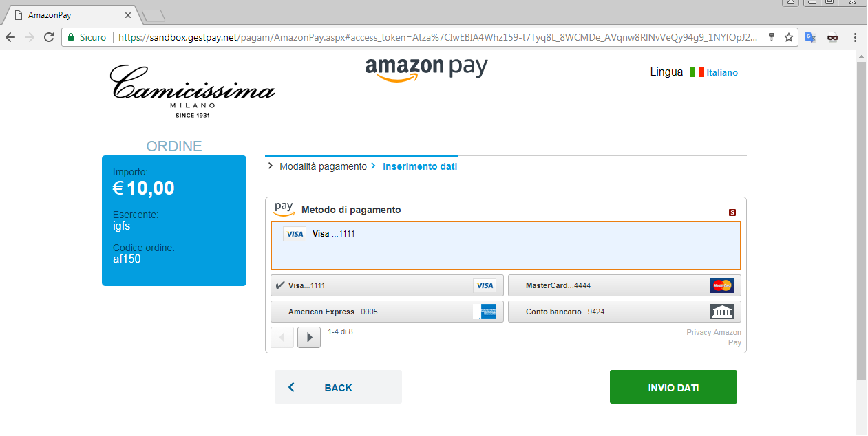Viewport: 868px width, 436px height.
Task: Open the Lingua Italiano language selector
Action: click(714, 72)
